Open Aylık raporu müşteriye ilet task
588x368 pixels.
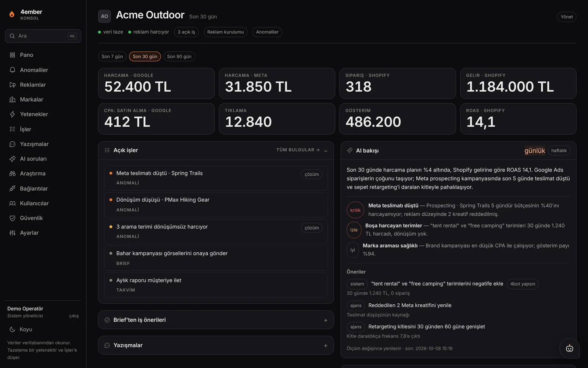[x=216, y=285]
